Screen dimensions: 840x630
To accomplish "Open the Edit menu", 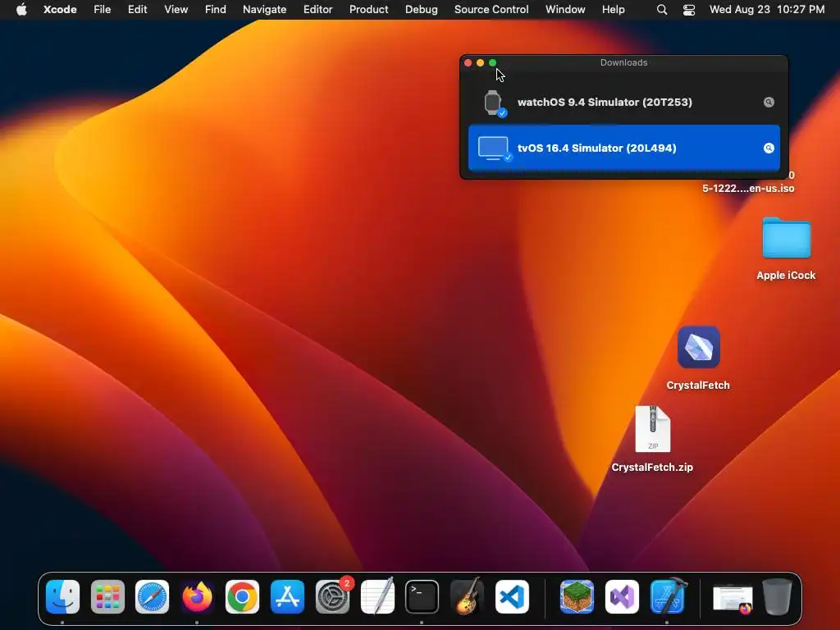I will point(137,10).
